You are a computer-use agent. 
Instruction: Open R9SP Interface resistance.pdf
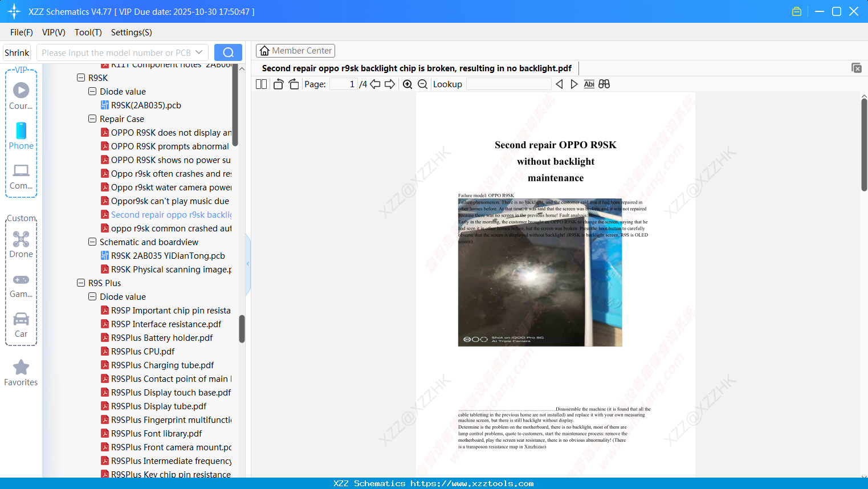pyautogui.click(x=161, y=324)
